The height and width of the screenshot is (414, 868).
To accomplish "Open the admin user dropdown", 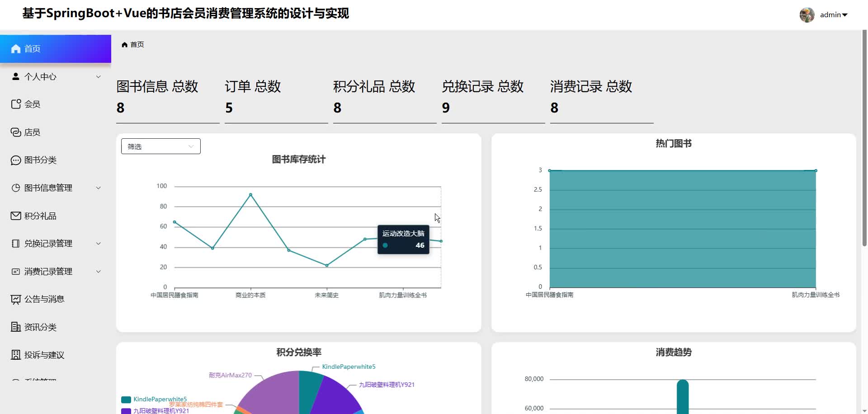I will [x=834, y=15].
